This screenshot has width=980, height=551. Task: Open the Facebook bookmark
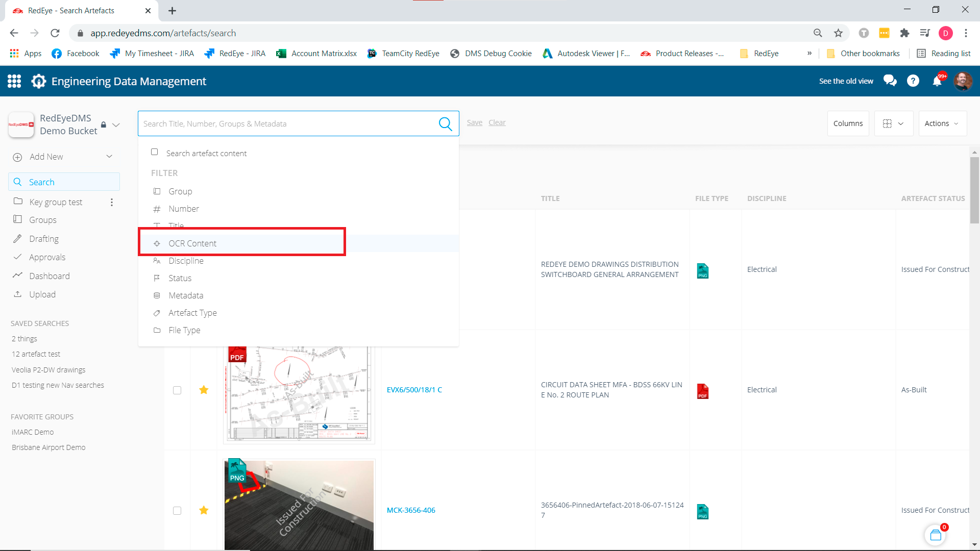[76, 53]
